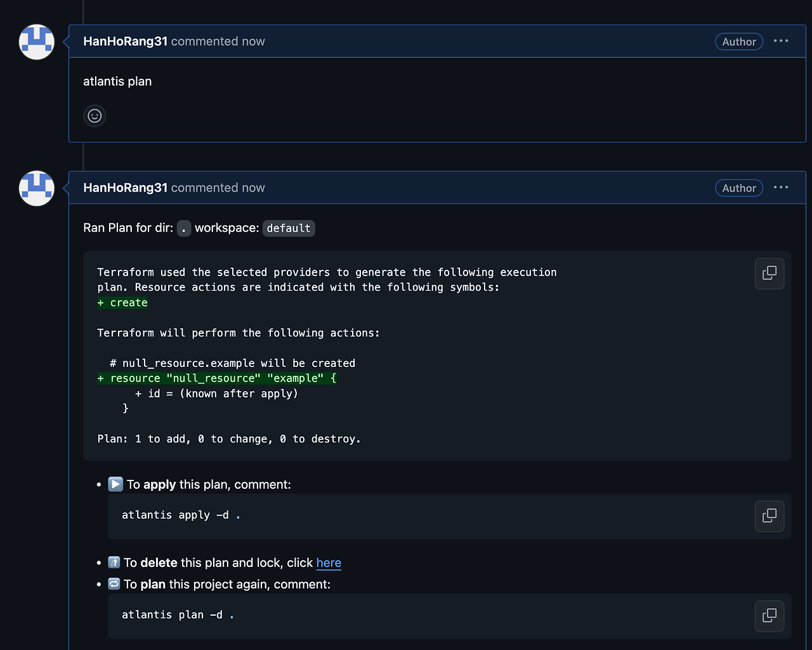812x650 pixels.
Task: Select the 'default' workspace code label
Action: point(289,229)
